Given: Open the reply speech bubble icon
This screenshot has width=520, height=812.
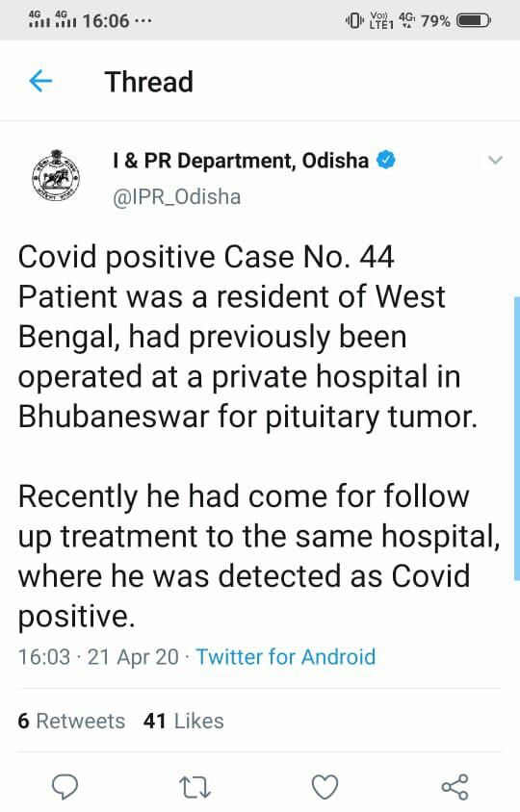Looking at the screenshot, I should tap(65, 787).
